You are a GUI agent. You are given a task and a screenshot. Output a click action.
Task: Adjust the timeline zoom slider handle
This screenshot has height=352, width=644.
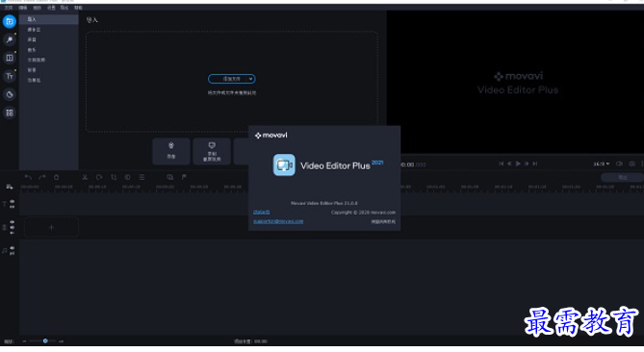pos(45,340)
